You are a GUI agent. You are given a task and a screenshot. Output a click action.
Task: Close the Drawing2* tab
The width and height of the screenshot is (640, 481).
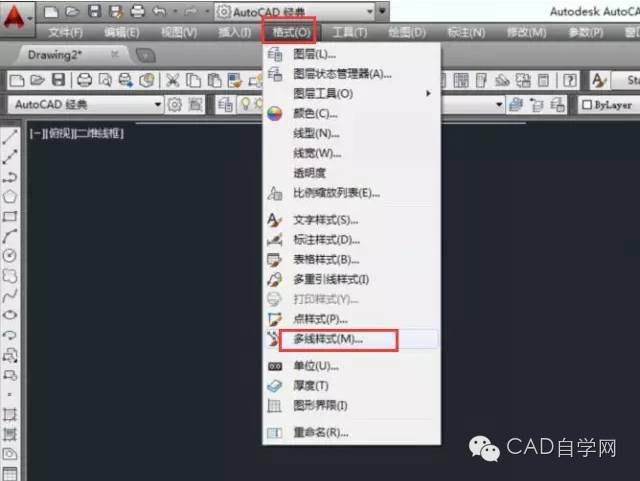coord(115,54)
